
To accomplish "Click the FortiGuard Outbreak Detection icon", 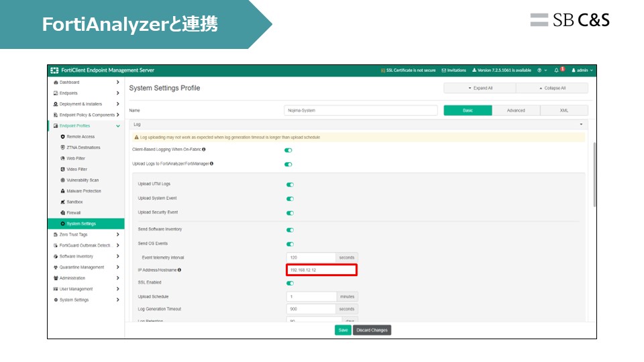I will click(x=56, y=245).
